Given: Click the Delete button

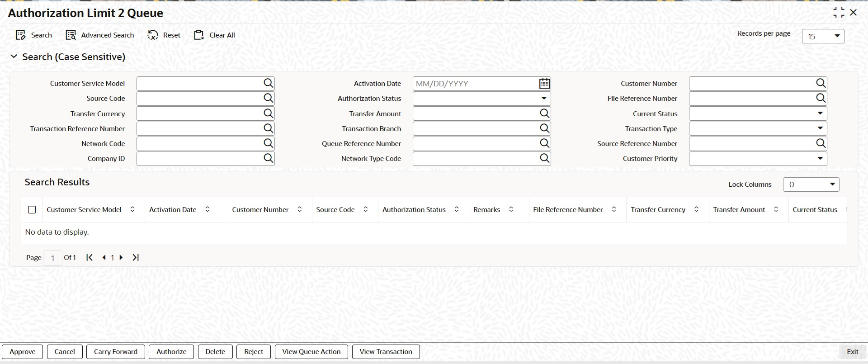Looking at the screenshot, I should tap(215, 352).
